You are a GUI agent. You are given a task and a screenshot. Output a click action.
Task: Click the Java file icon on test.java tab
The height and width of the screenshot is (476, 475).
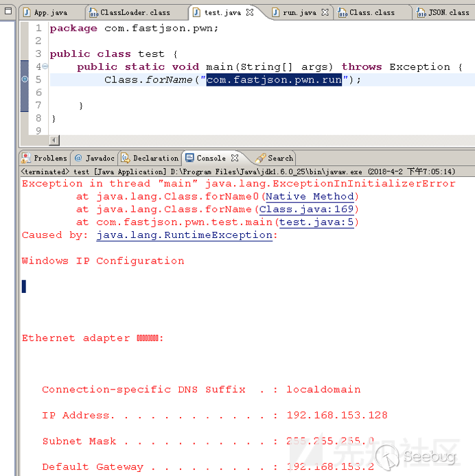197,13
